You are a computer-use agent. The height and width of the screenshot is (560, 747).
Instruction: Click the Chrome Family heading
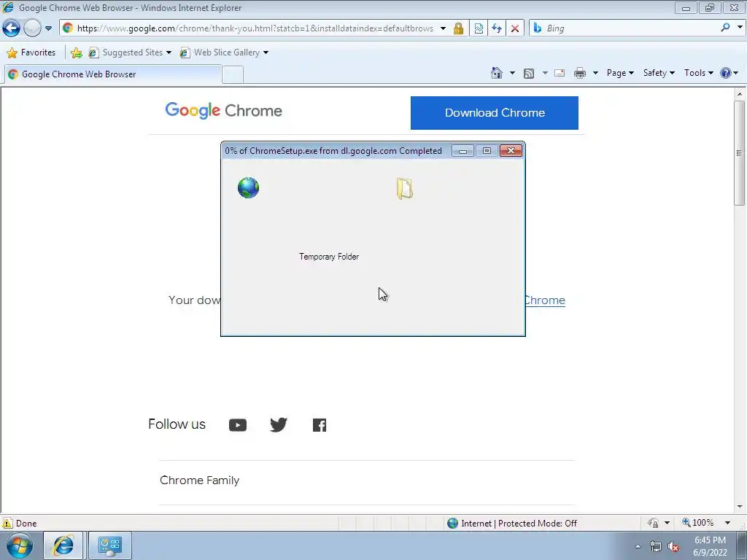point(200,480)
